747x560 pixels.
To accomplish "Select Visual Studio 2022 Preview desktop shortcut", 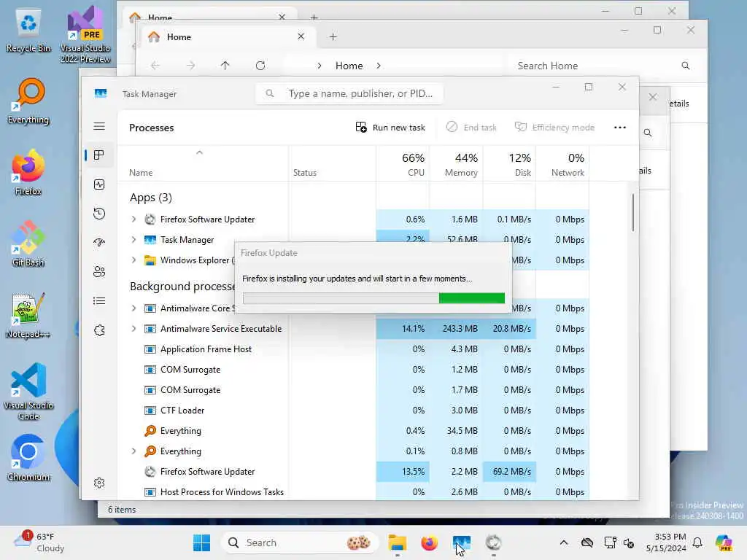I will coord(85,34).
